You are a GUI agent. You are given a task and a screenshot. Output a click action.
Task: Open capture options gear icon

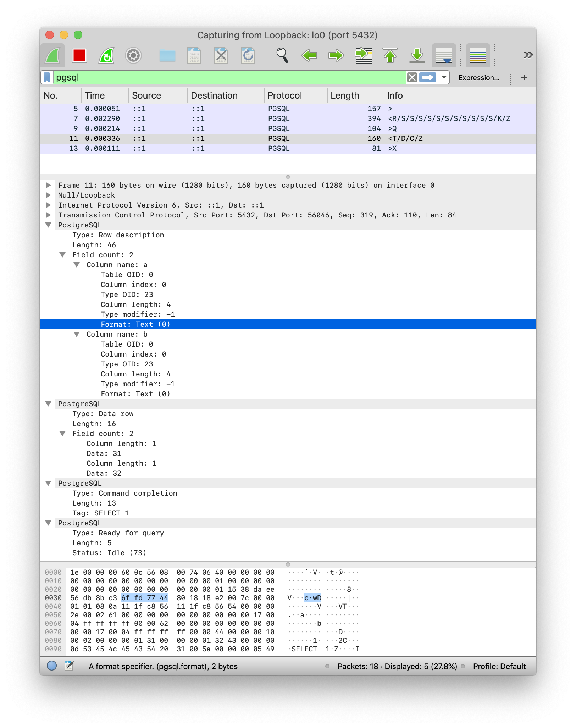coord(133,55)
